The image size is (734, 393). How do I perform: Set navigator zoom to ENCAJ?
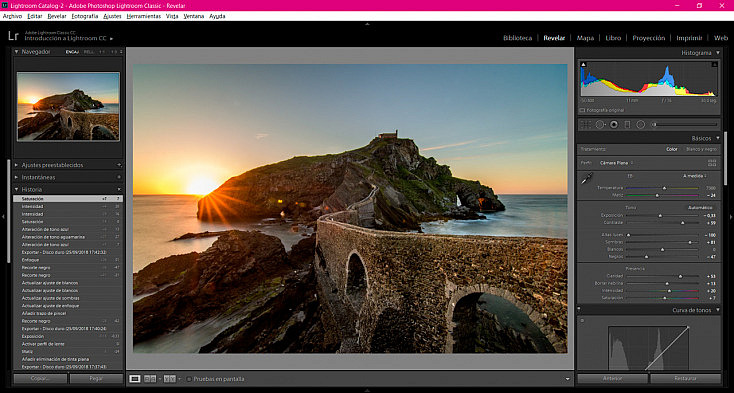click(73, 52)
